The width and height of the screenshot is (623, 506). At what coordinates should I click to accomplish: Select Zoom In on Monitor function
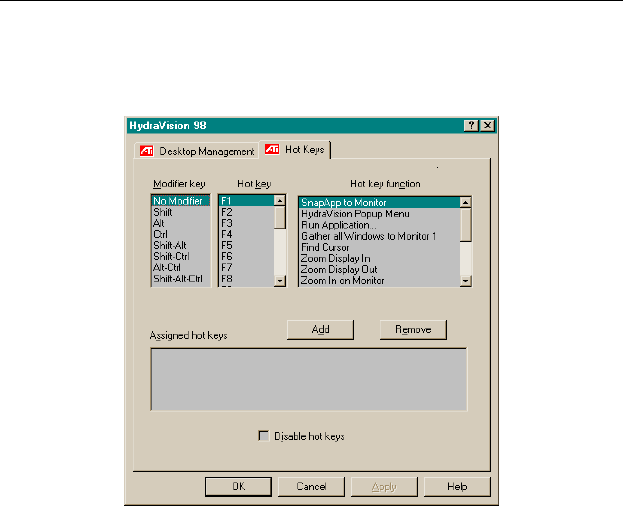click(379, 280)
